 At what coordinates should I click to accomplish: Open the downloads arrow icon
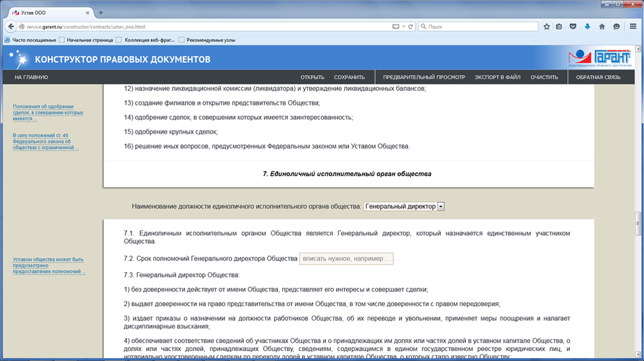click(x=588, y=27)
